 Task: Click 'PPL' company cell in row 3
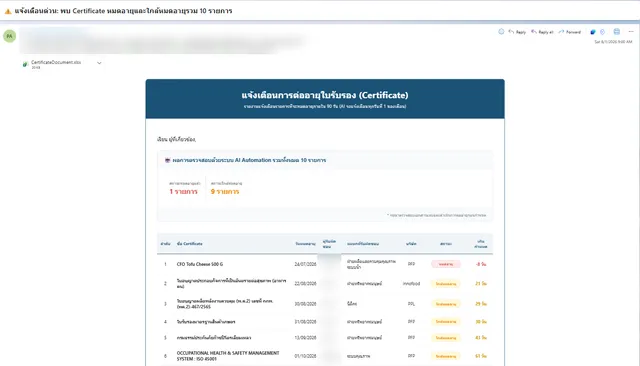point(411,304)
